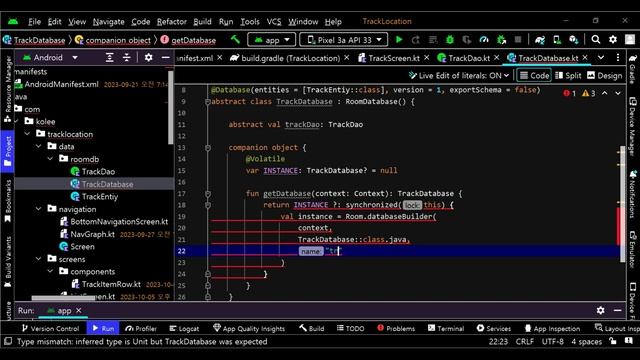This screenshot has width=640, height=360.
Task: Open the Logcat tool window
Action: click(184, 328)
